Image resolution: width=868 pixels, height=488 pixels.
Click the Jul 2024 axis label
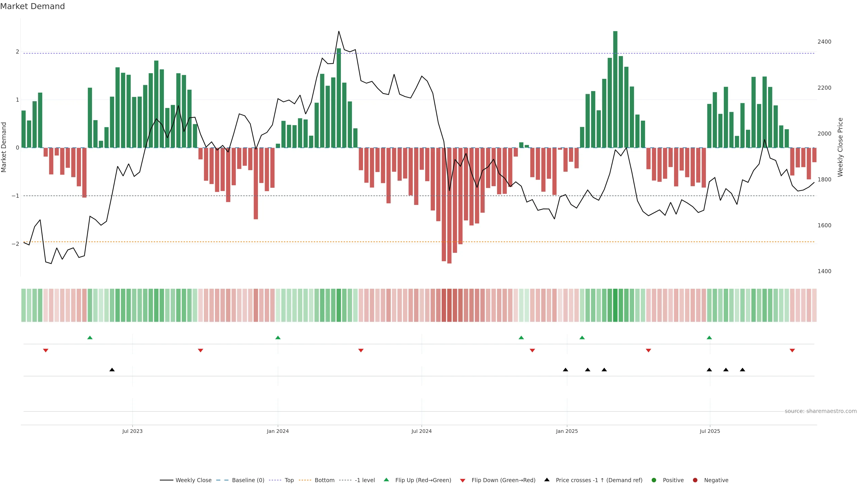421,431
